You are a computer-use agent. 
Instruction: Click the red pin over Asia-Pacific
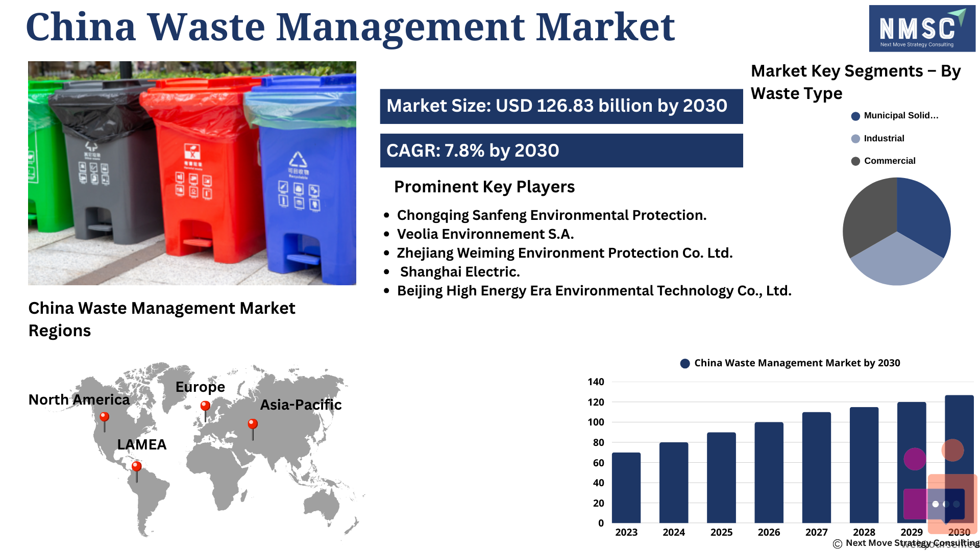[x=253, y=429]
